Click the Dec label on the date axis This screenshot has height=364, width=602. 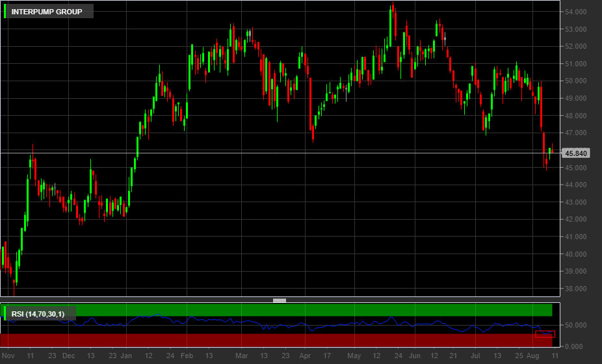pyautogui.click(x=69, y=356)
